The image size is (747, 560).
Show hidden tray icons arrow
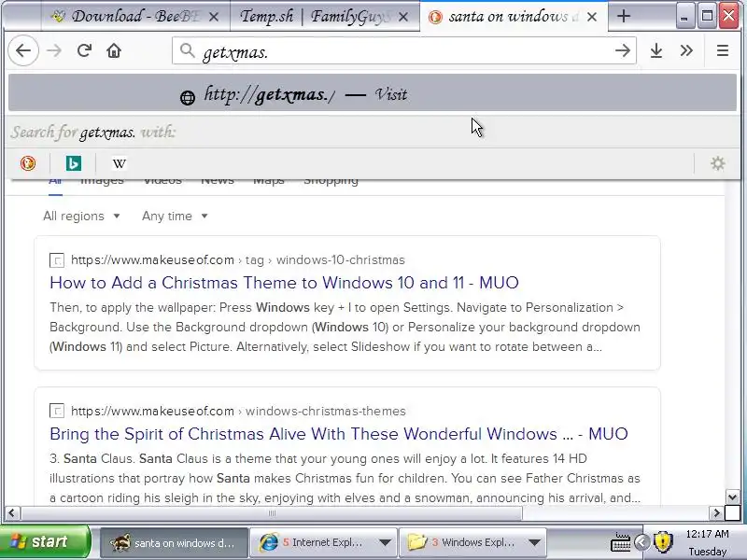tap(642, 542)
